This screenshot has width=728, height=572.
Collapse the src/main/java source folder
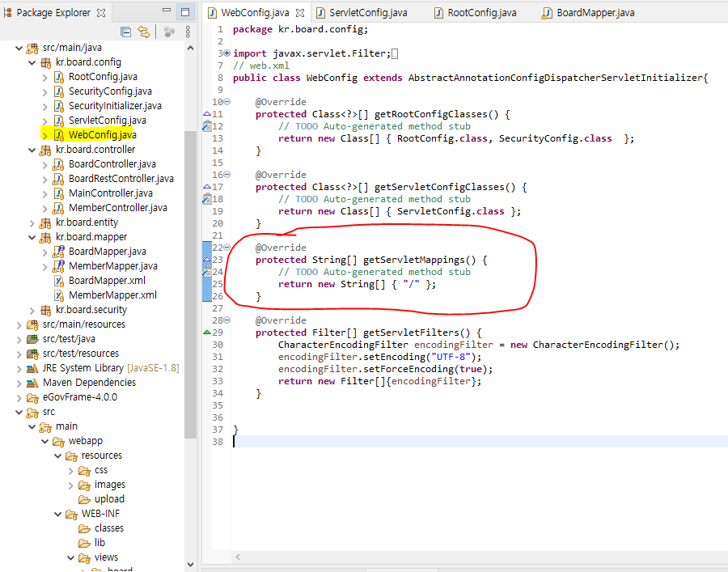19,48
